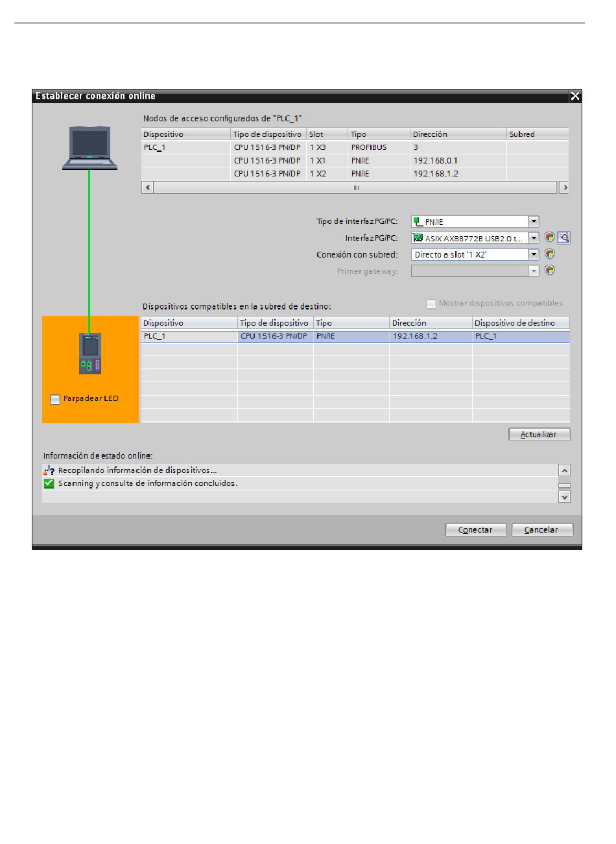Click the Slot column header in upper table
616x844 pixels.
[327, 134]
